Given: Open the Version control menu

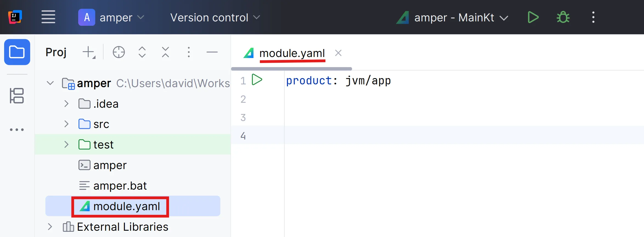Looking at the screenshot, I should pyautogui.click(x=215, y=17).
